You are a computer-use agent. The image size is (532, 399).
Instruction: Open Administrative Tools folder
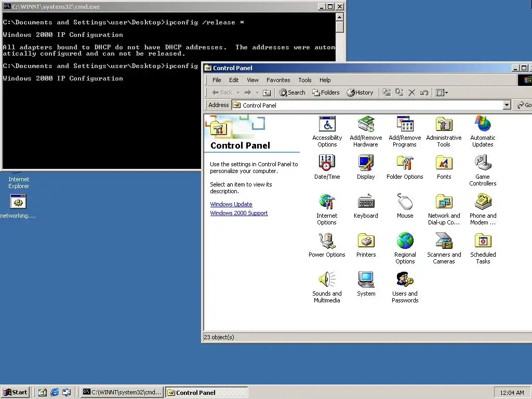(x=444, y=131)
